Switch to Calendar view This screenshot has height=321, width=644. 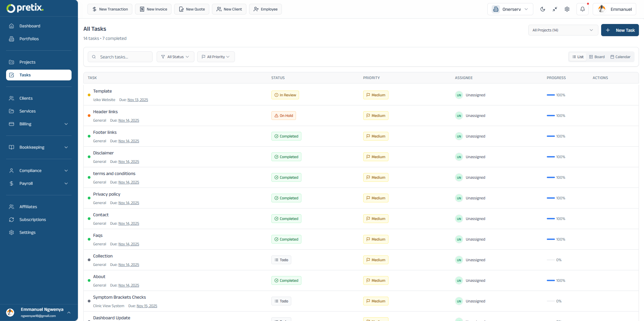(620, 57)
